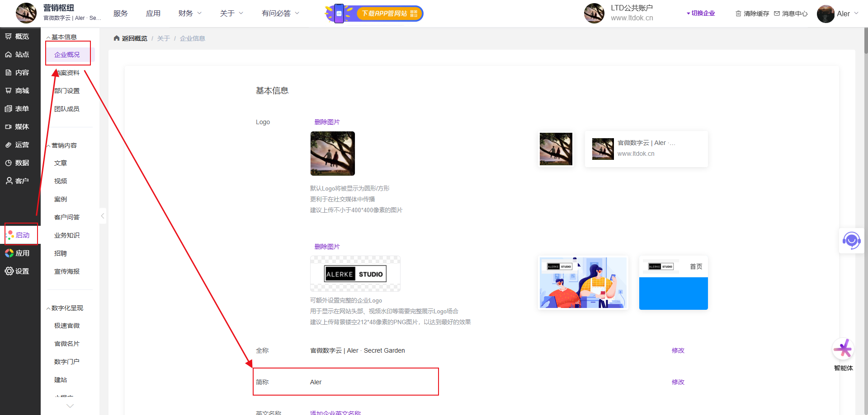Click the ALERKE STUDIO logo thumbnail
This screenshot has height=415, width=868.
[355, 274]
